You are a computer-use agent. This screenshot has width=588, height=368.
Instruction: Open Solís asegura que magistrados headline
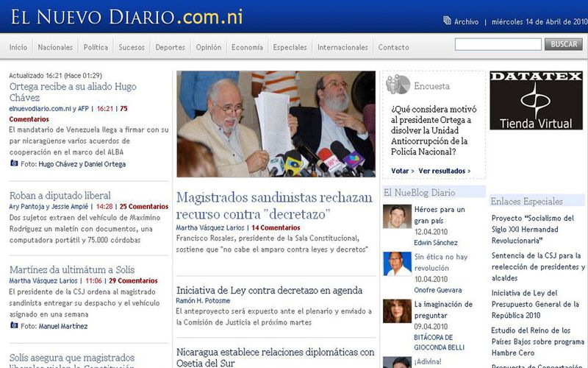[71, 361]
